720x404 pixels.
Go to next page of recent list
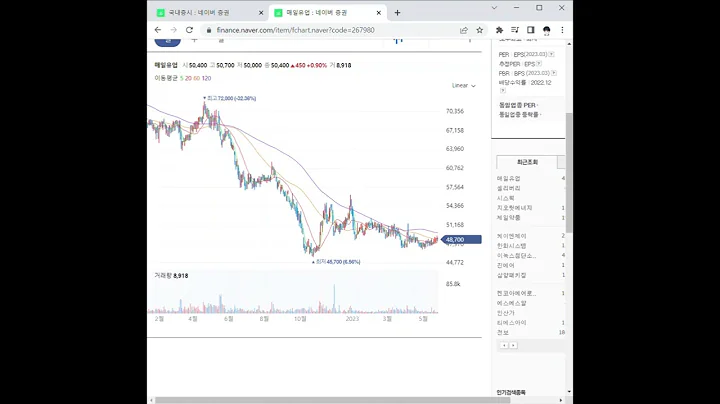coord(513,345)
